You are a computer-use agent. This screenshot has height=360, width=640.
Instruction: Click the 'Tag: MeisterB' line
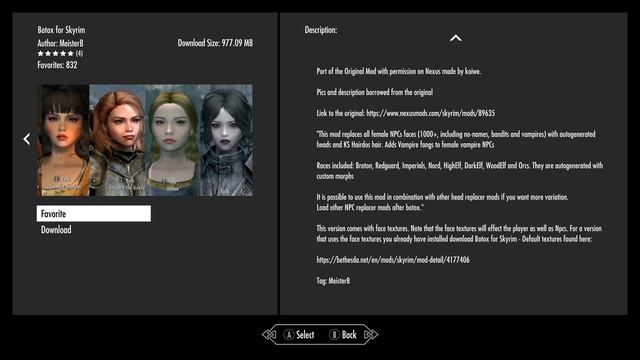333,281
